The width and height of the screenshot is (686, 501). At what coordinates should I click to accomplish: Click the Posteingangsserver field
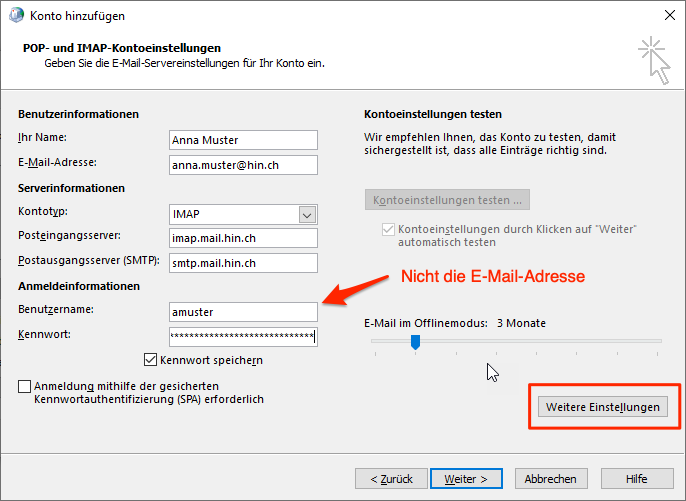click(x=243, y=238)
